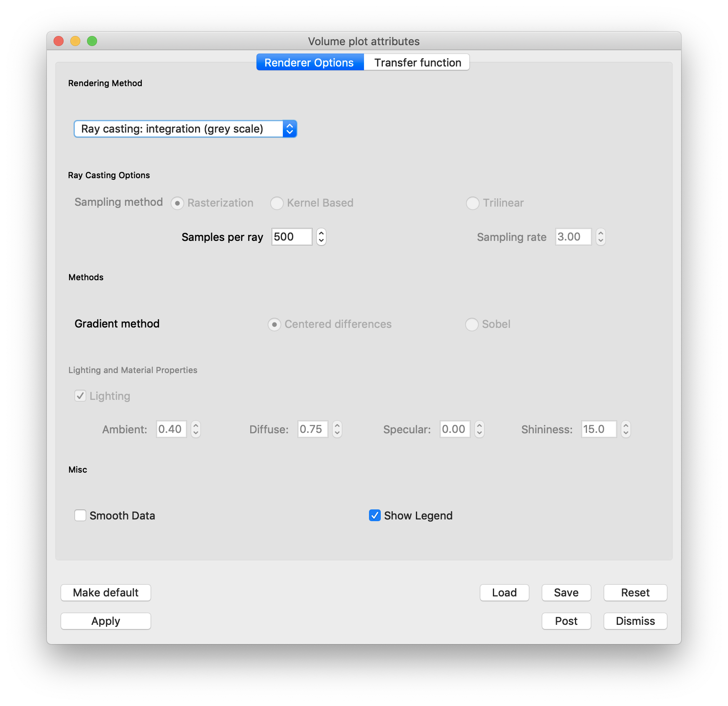
Task: Click the Diffuse value field
Action: point(313,429)
